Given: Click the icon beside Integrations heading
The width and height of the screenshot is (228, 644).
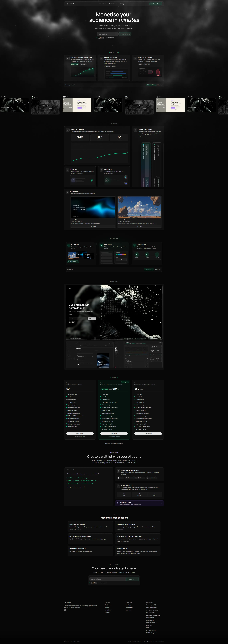Looking at the screenshot, I should (x=101, y=170).
